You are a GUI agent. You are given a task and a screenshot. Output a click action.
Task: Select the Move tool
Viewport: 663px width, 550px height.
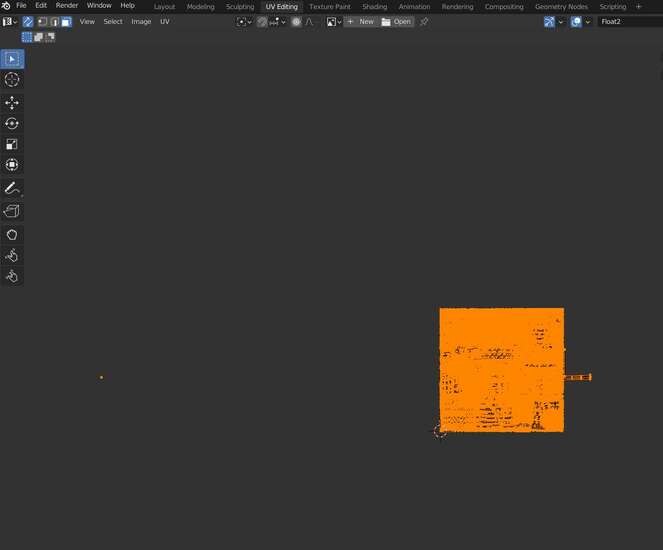12,103
